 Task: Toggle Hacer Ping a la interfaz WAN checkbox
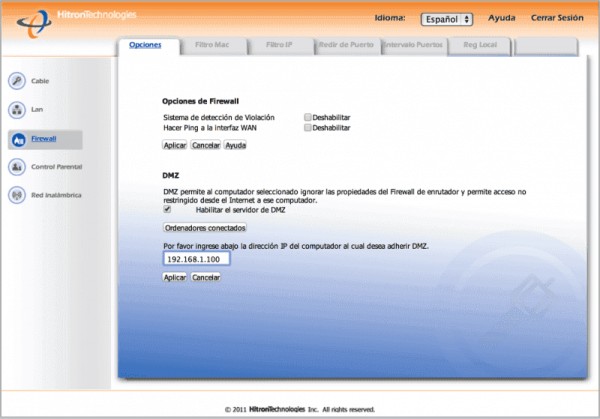click(308, 128)
